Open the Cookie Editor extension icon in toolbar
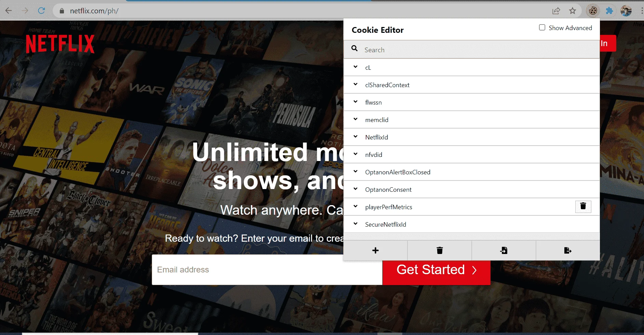This screenshot has width=644, height=335. tap(593, 11)
